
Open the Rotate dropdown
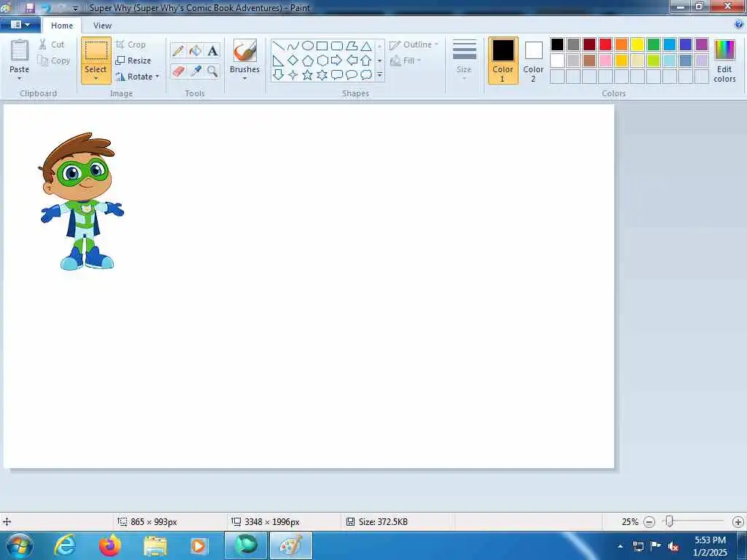coord(137,77)
